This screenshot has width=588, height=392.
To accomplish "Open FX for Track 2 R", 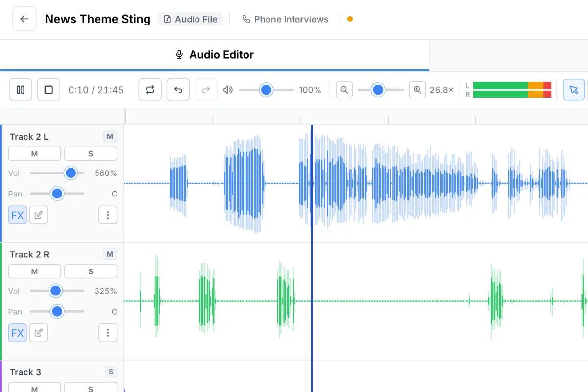I will coord(18,333).
